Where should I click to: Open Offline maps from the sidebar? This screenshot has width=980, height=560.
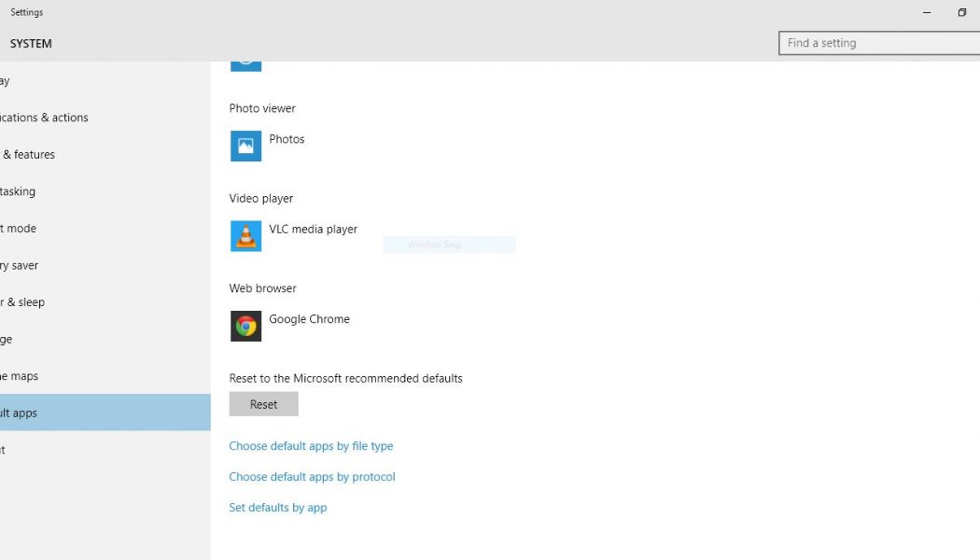(20, 376)
